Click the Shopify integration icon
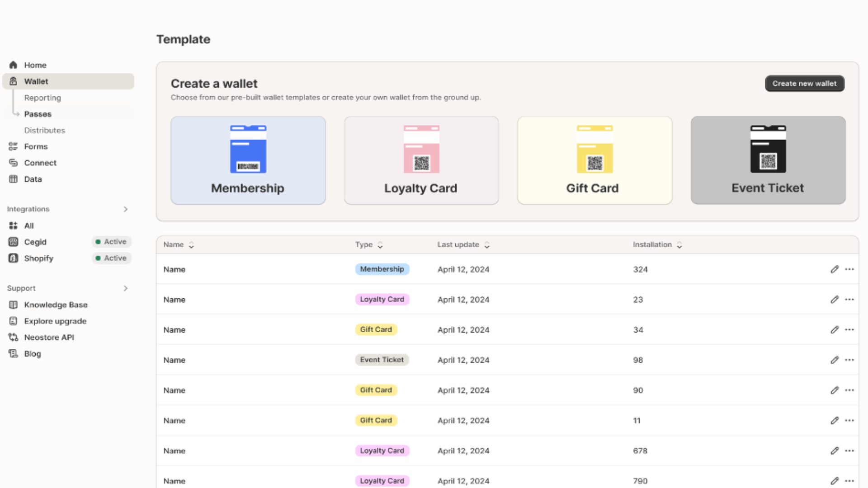868x488 pixels. [13, 258]
